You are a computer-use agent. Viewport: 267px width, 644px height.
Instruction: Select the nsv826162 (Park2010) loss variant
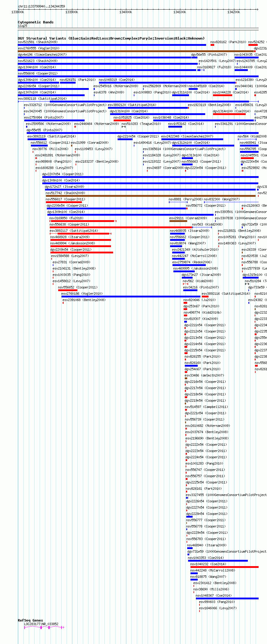pyautogui.click(x=212, y=45)
